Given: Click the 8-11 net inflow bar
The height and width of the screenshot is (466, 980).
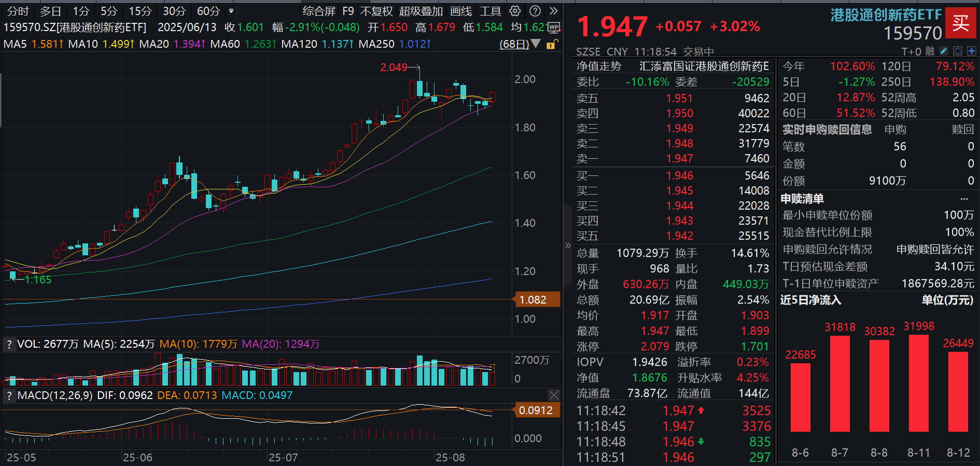Looking at the screenshot, I should pyautogui.click(x=919, y=383).
